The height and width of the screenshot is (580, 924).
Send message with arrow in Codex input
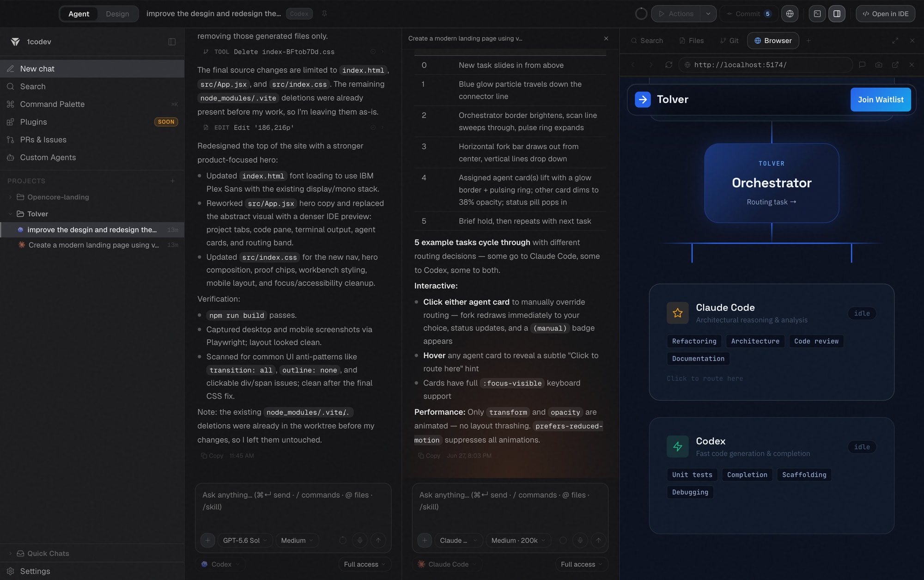pos(378,540)
